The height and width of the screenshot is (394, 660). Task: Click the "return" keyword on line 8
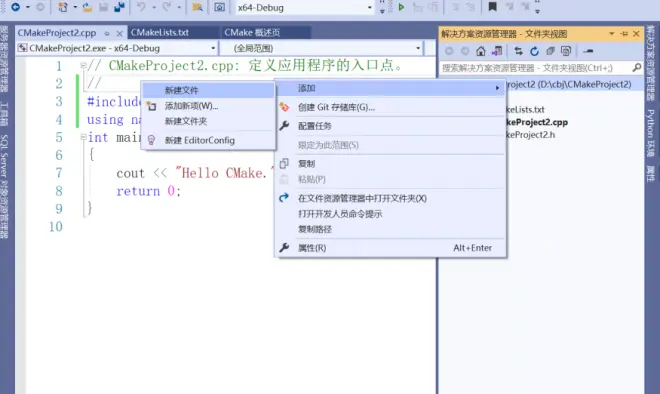[138, 191]
